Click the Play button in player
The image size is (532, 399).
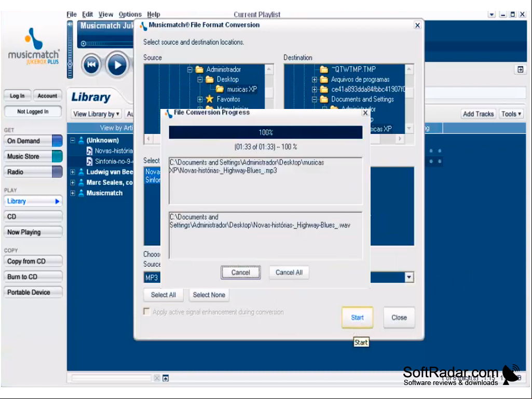[x=117, y=64]
